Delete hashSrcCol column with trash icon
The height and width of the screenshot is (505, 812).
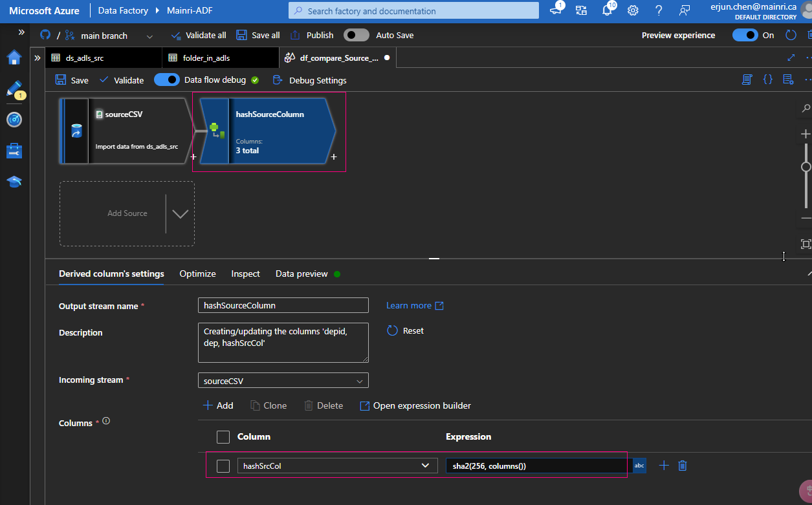[682, 466]
